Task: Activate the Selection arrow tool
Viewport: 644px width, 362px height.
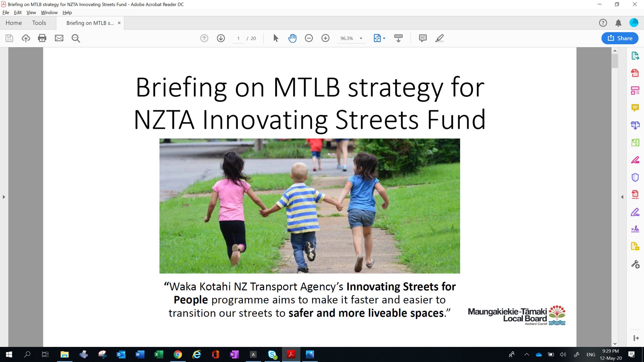Action: 276,38
